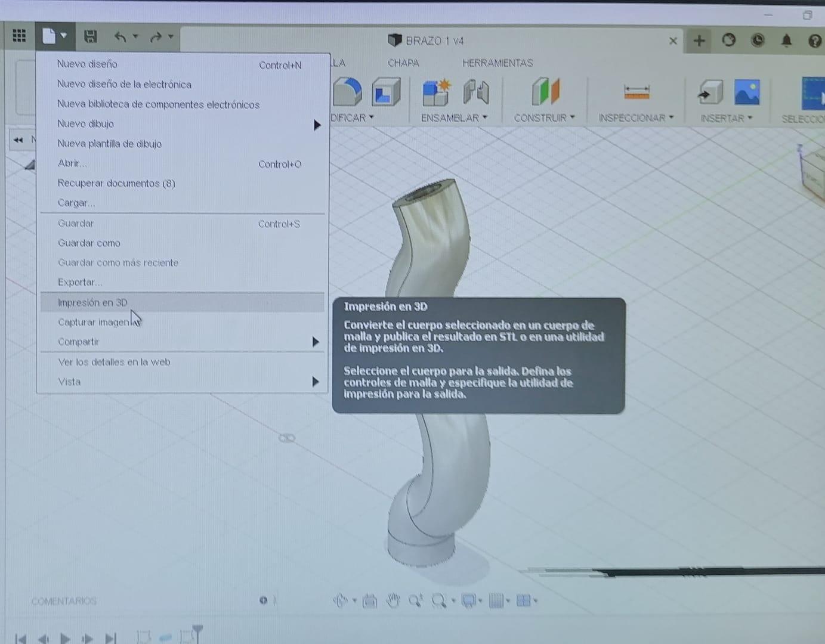Open the CONSTRUIR dropdown

(545, 117)
